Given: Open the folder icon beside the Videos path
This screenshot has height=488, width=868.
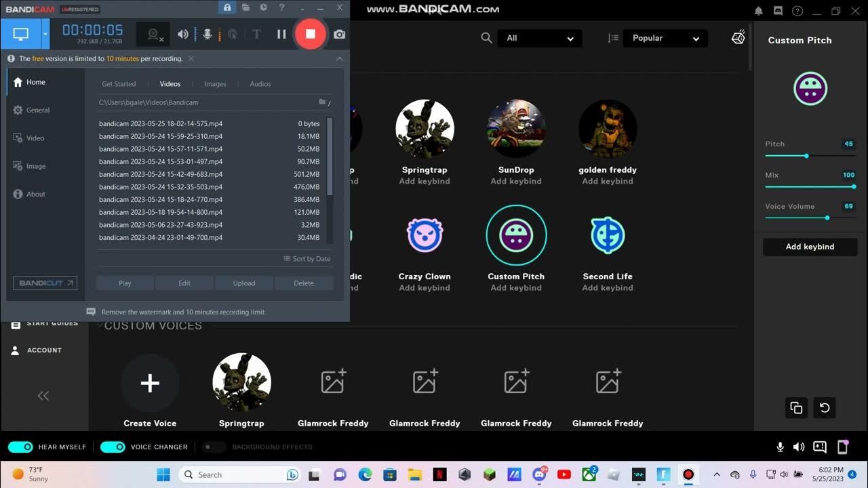Looking at the screenshot, I should click(x=323, y=102).
